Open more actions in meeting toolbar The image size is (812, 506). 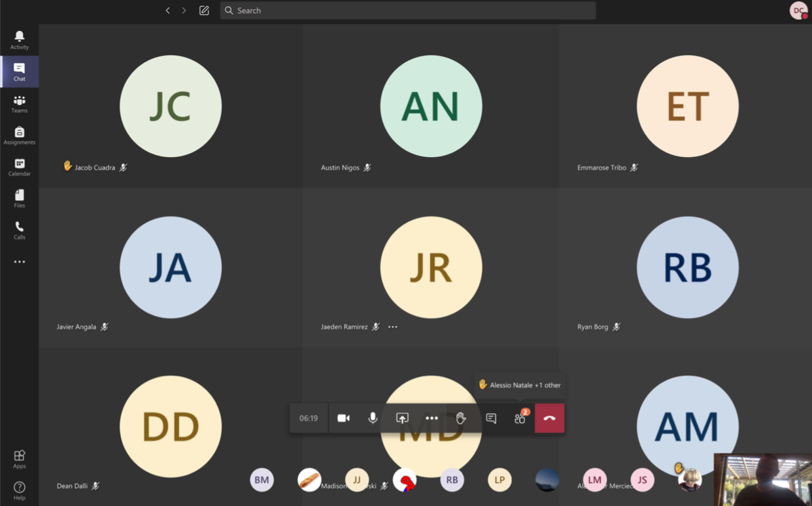tap(431, 418)
